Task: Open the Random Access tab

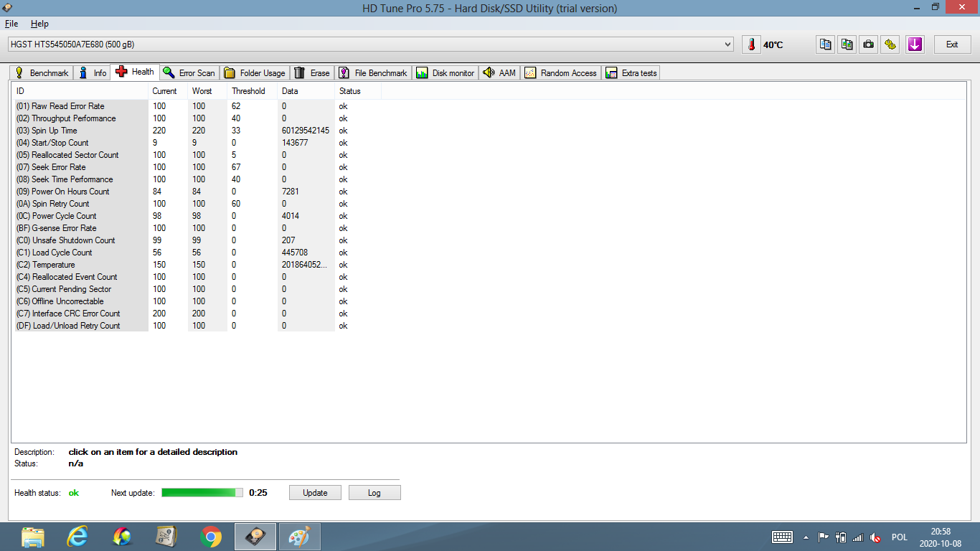Action: click(560, 73)
